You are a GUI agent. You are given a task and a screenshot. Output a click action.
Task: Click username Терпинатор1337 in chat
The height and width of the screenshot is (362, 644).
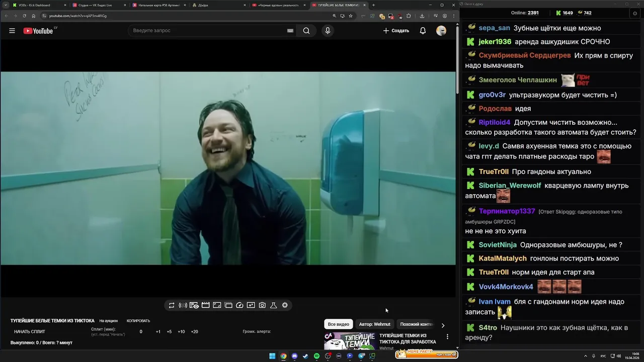(507, 211)
